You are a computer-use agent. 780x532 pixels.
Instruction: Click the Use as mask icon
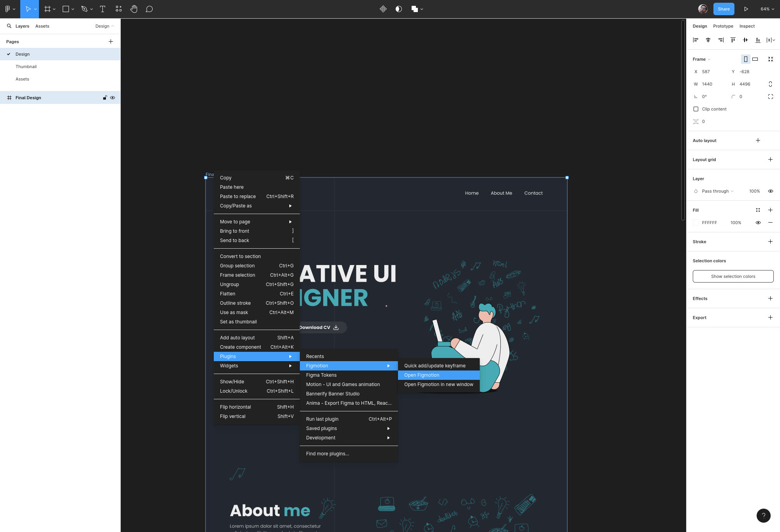[x=399, y=9]
